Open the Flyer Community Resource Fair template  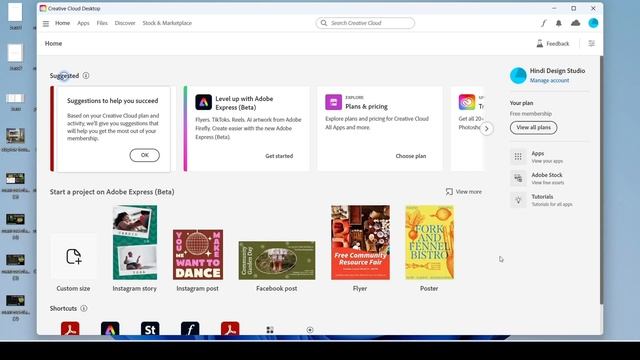click(x=360, y=242)
